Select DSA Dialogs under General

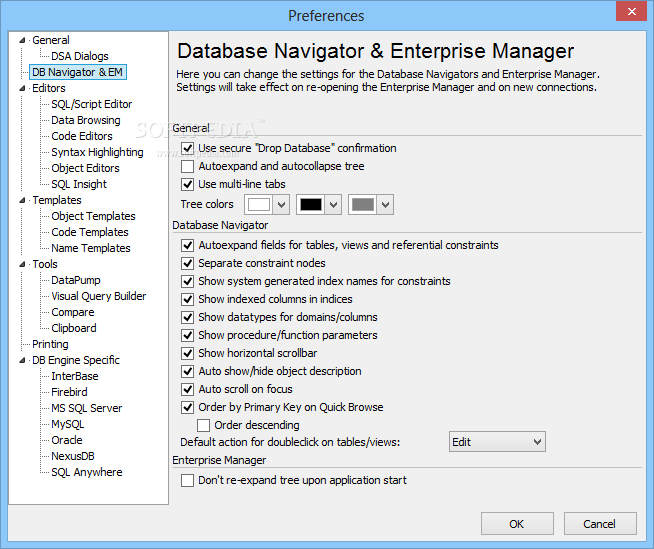click(x=80, y=56)
